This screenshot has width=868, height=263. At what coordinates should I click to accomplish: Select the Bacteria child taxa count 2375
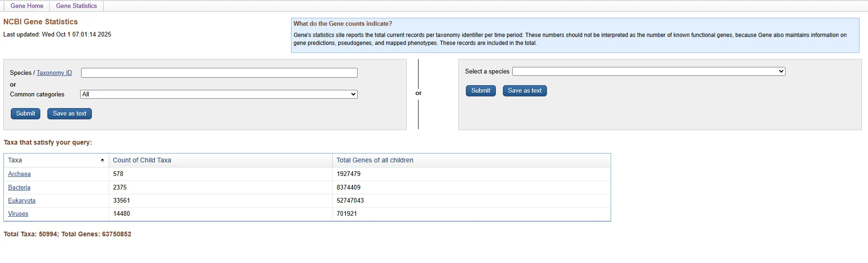tap(120, 188)
